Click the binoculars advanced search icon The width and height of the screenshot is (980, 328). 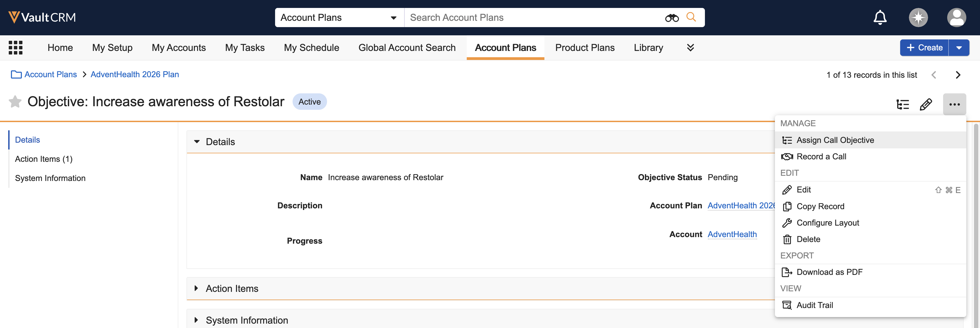click(672, 18)
